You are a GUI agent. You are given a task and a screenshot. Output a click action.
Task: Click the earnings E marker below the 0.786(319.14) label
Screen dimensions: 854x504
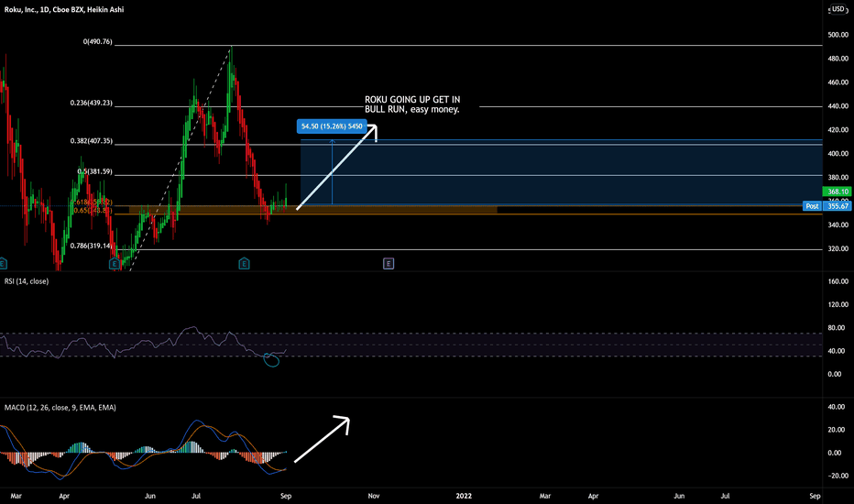coord(114,264)
